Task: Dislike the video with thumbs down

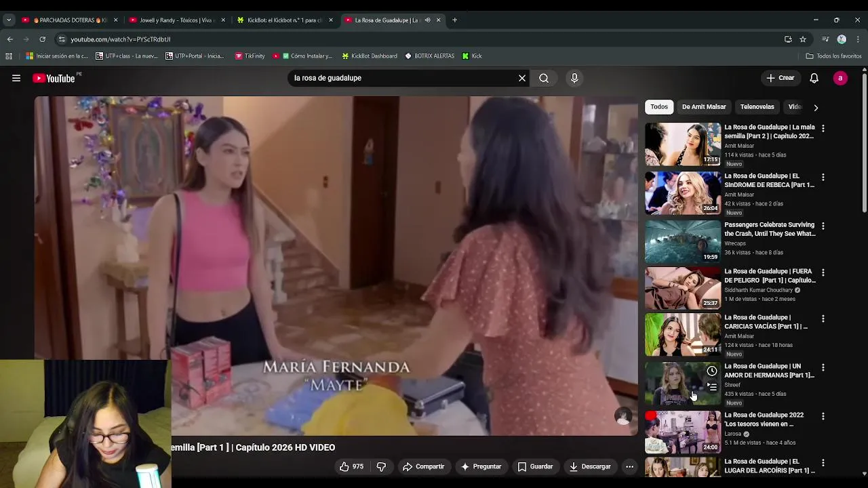Action: pos(381,466)
